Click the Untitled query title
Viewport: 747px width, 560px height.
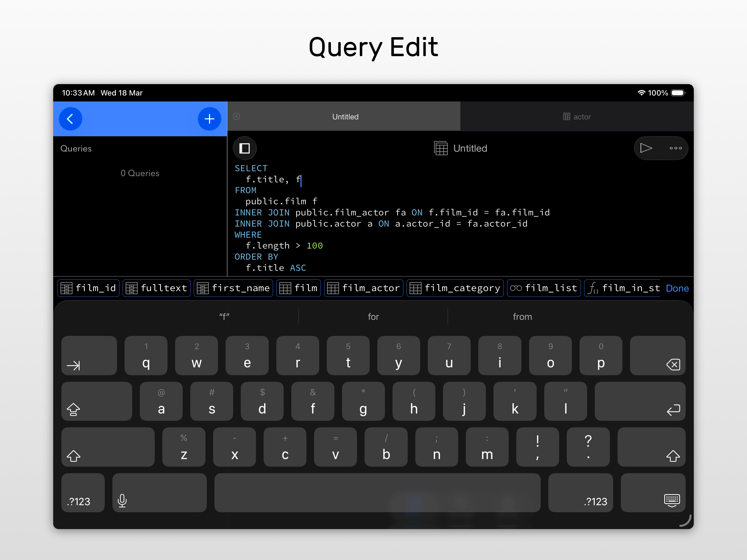pos(461,148)
